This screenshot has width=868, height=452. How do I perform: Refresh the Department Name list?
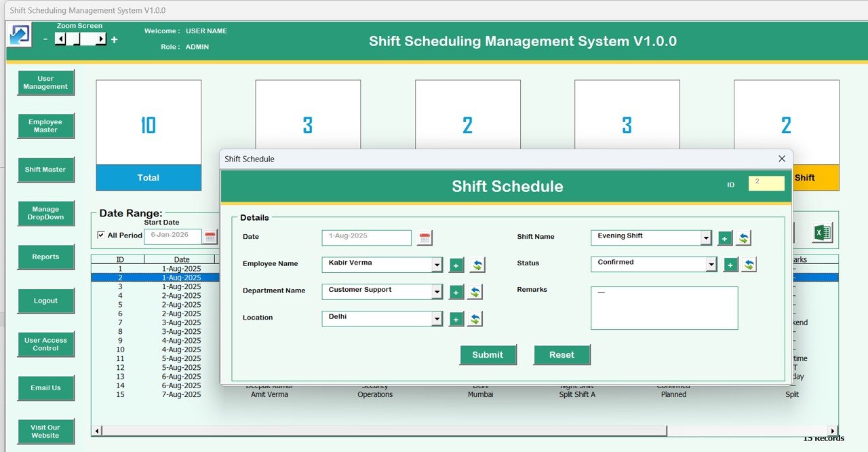click(x=475, y=292)
